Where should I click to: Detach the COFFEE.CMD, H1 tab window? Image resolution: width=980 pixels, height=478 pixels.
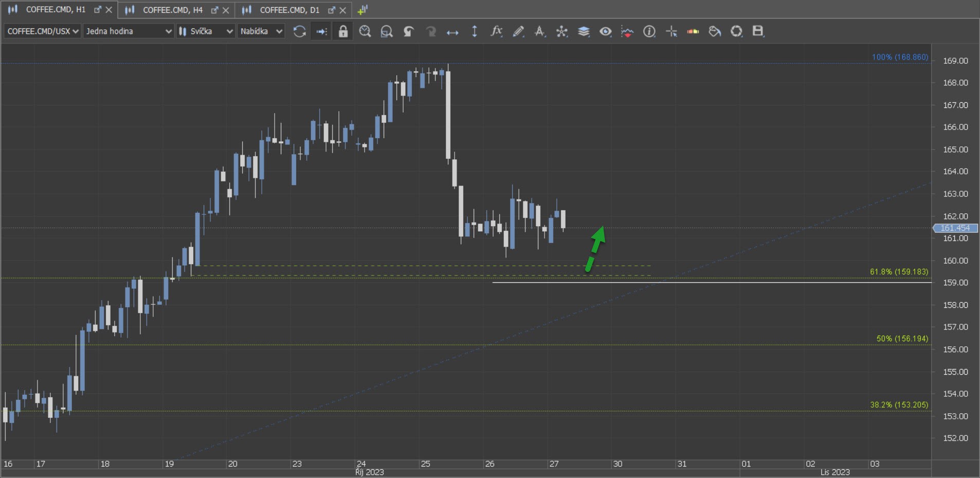[x=98, y=10]
